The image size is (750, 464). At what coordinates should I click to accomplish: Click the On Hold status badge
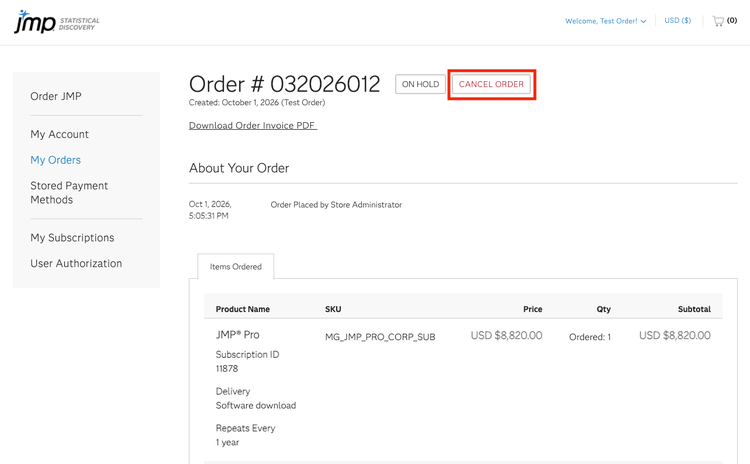click(x=420, y=84)
